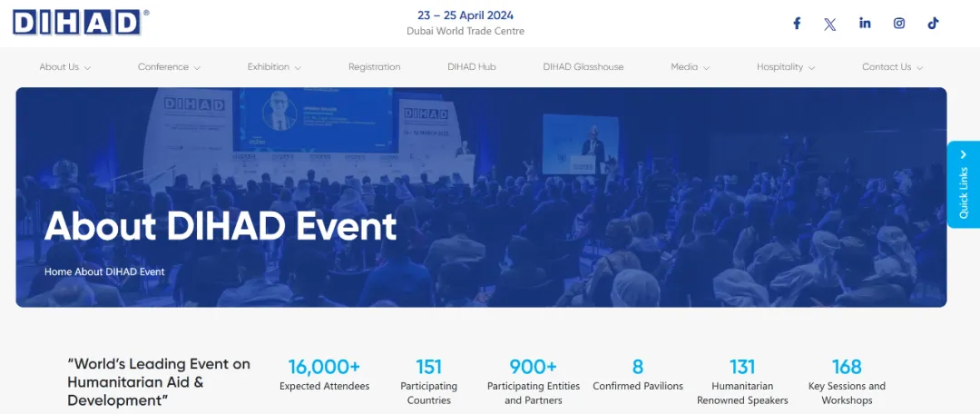Expand the Conference menu chevron
980x414 pixels.
tap(197, 67)
